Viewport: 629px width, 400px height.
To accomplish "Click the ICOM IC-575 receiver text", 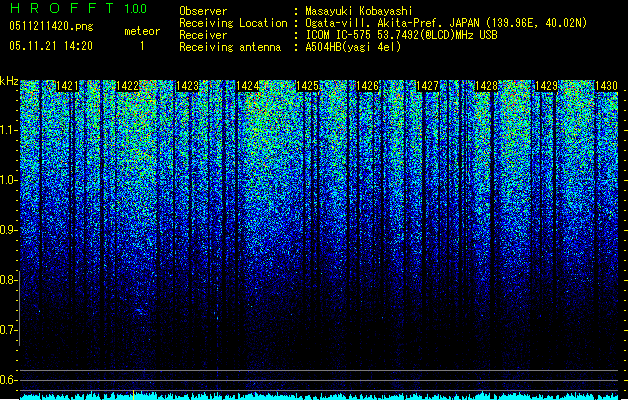I will coord(401,35).
